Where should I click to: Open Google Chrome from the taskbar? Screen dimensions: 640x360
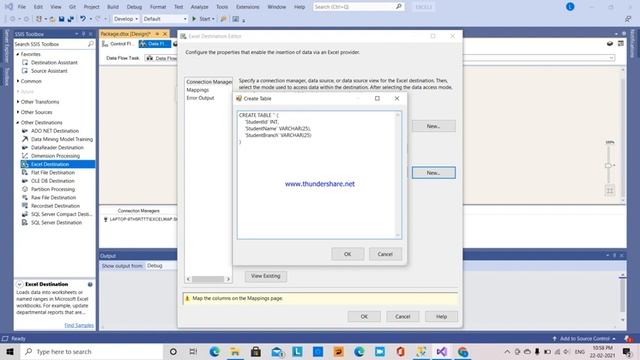[462, 351]
